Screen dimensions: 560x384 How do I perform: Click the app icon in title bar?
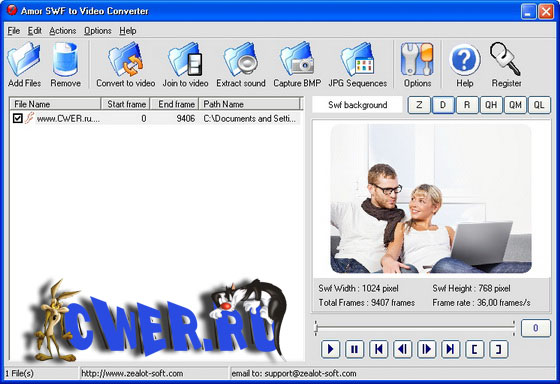point(12,11)
